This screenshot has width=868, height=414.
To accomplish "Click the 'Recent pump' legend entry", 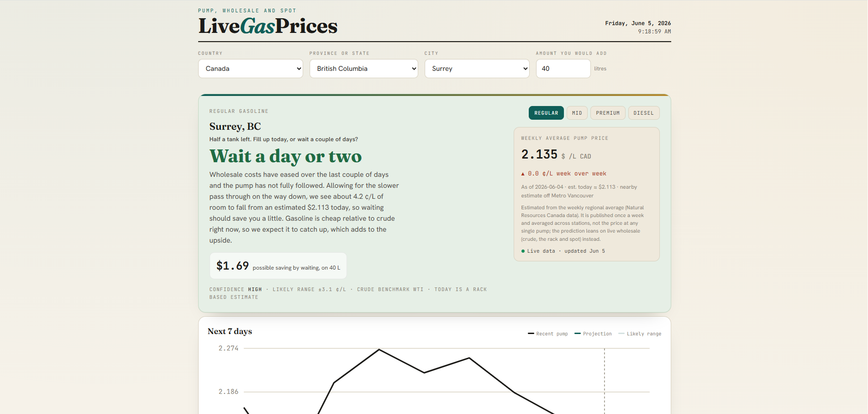I will (548, 334).
